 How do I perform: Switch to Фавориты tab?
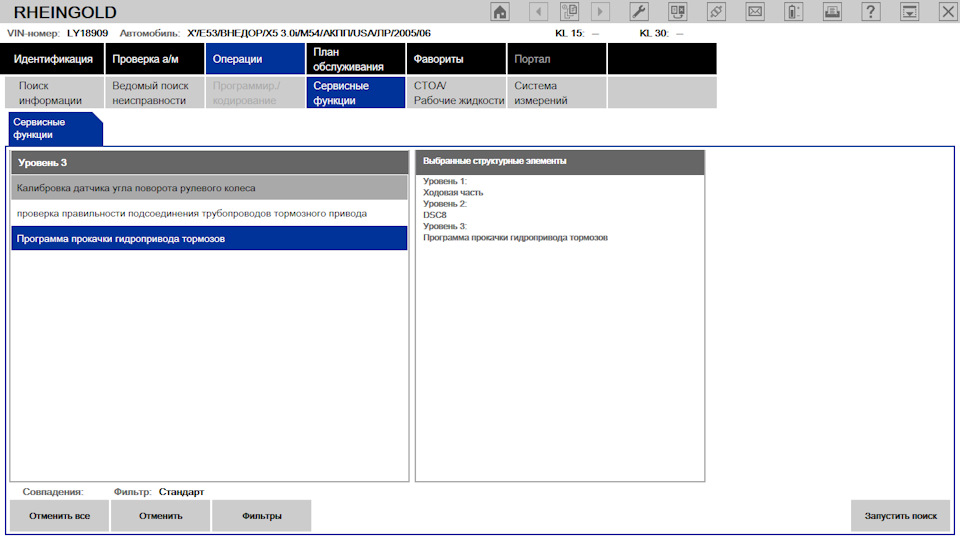[456, 59]
